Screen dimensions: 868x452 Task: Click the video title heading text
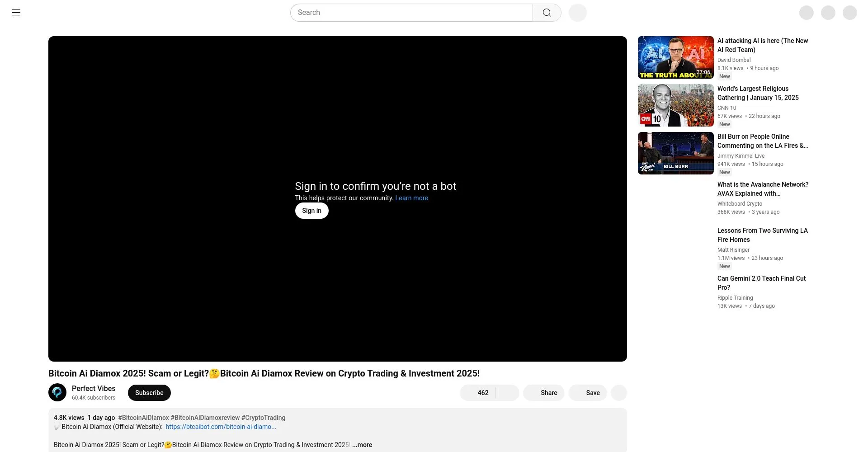(x=264, y=373)
